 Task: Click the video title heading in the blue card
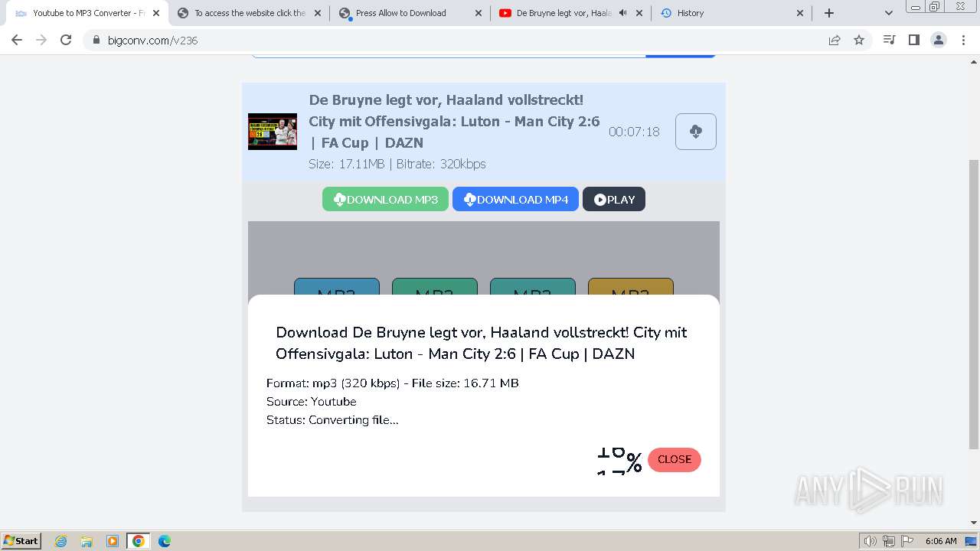tap(454, 121)
